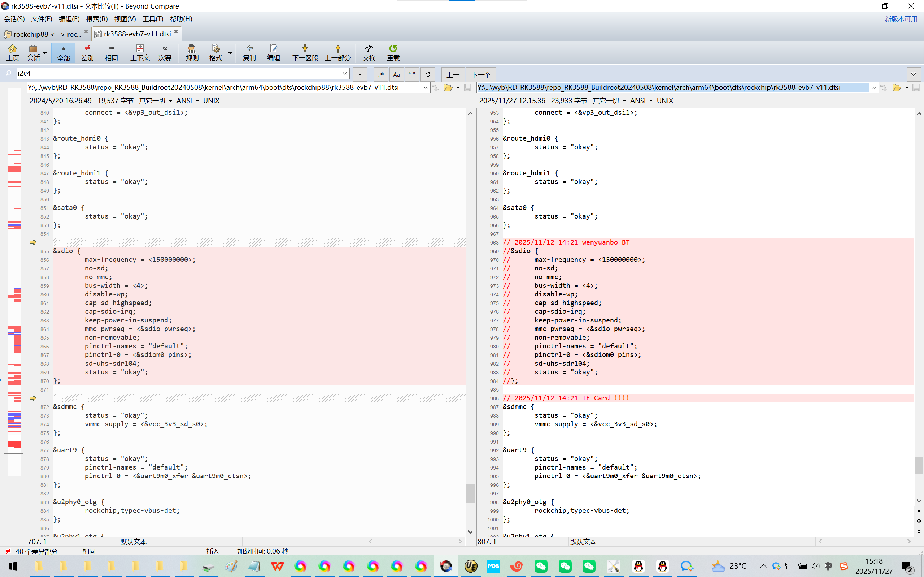
Task: Click the 主页 (Home) icon
Action: click(x=12, y=52)
